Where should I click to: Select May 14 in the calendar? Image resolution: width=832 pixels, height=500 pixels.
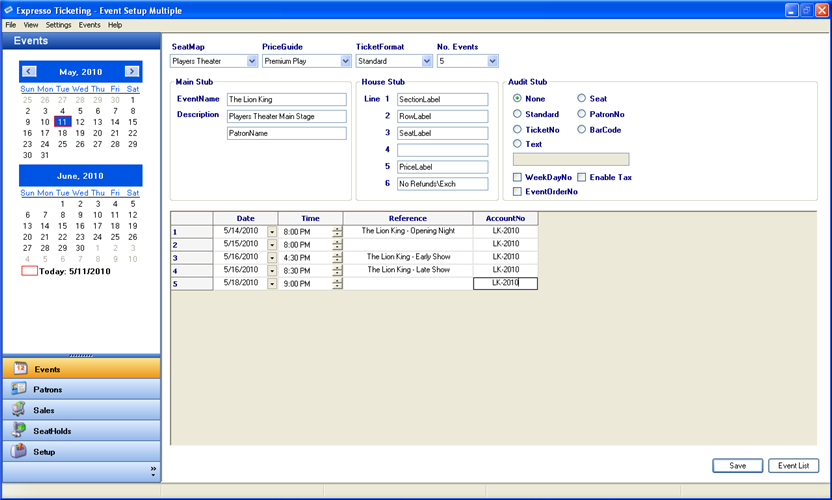(115, 122)
